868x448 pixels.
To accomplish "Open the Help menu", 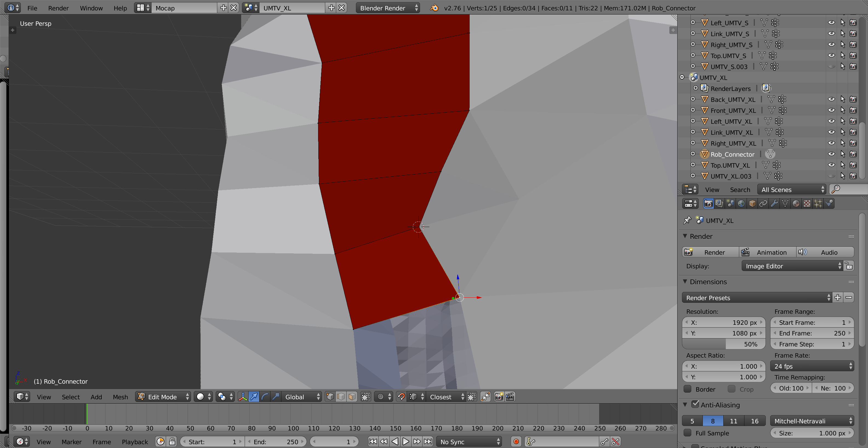I will click(120, 8).
